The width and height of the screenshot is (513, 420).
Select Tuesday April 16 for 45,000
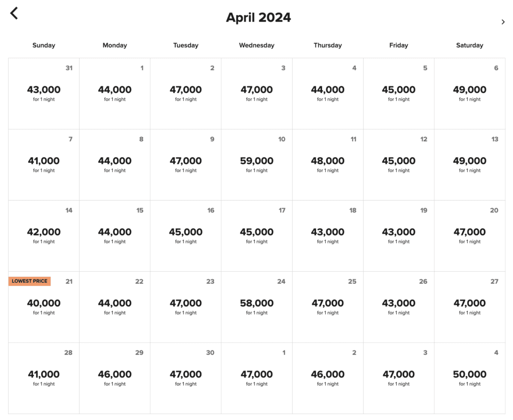(x=186, y=235)
